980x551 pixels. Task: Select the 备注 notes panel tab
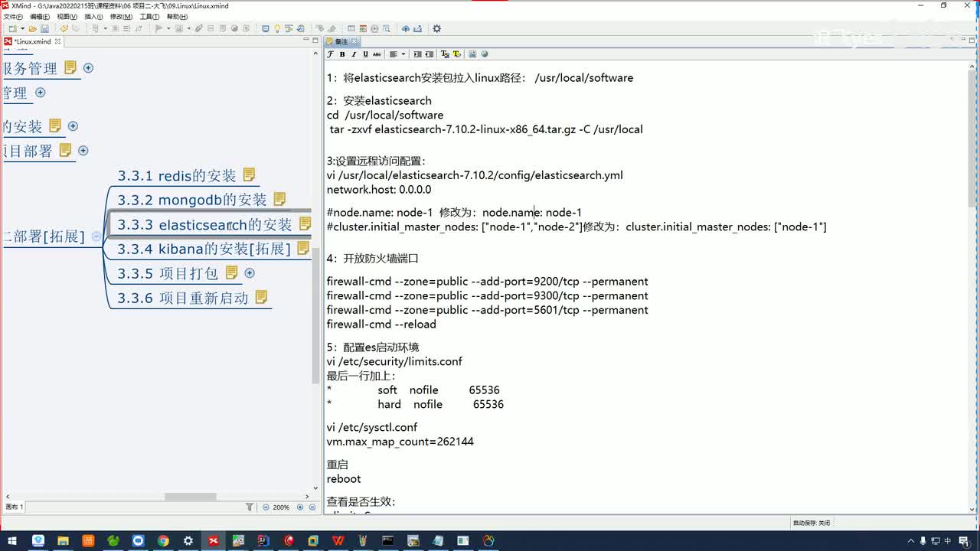point(341,41)
